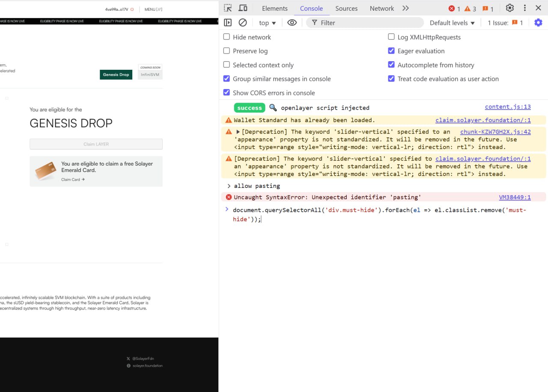Open console settings blue gear icon
The image size is (548, 392).
tap(538, 23)
